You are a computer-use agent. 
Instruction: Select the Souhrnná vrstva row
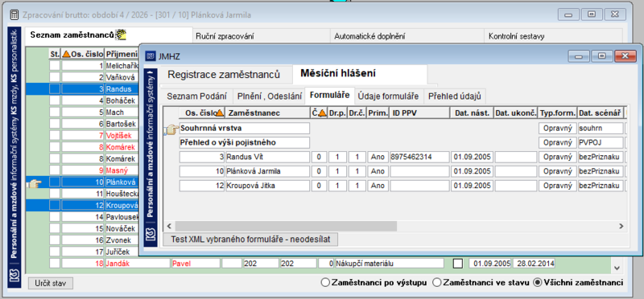click(244, 129)
